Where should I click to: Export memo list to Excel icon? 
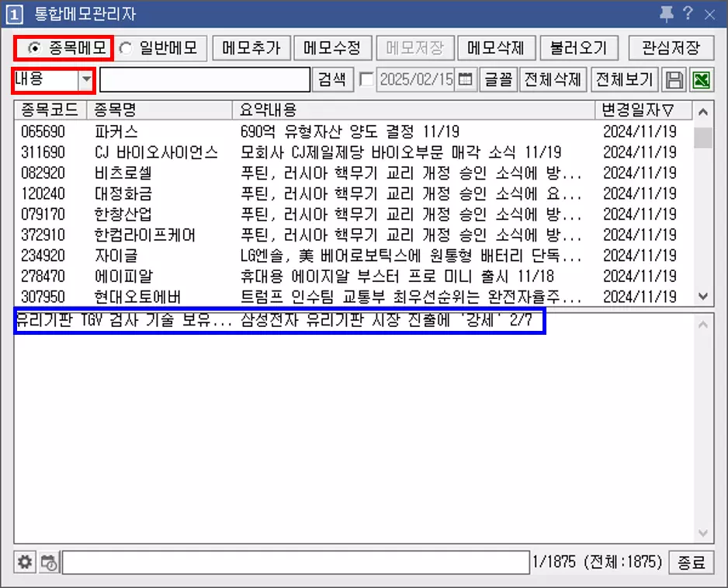(x=702, y=80)
